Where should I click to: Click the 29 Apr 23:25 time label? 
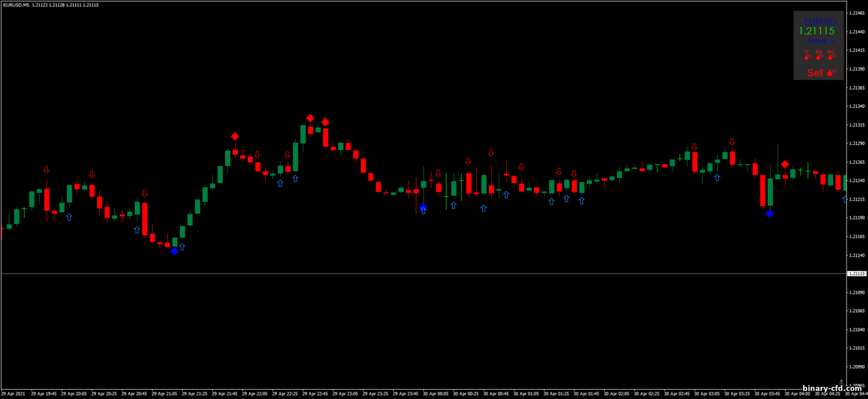375,394
